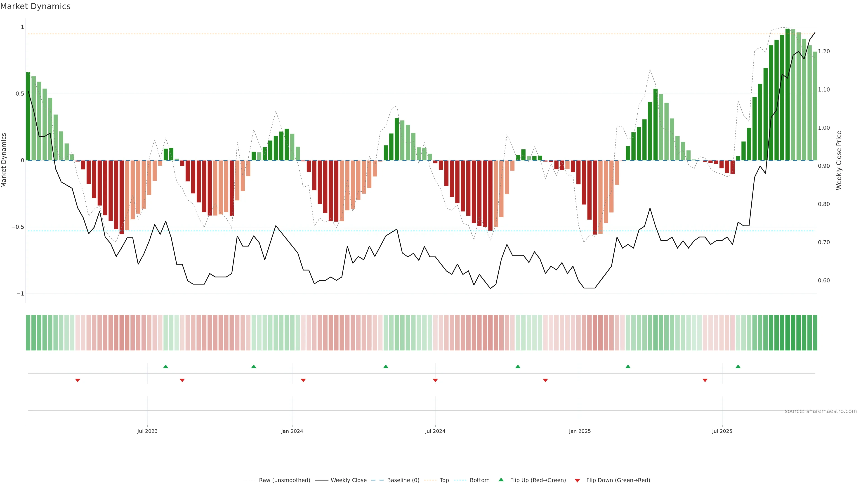Click the red triangle icon in the legend
Screen dimensions: 868x488
coord(577,480)
